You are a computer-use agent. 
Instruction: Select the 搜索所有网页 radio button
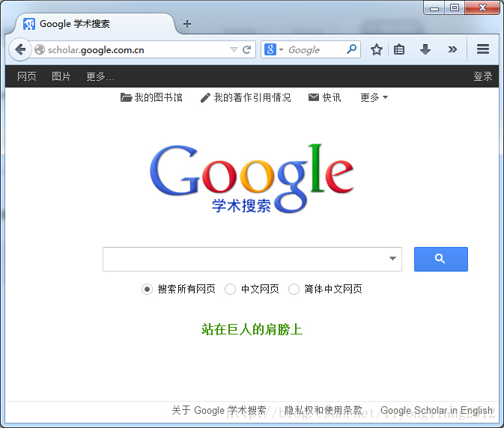click(x=147, y=290)
